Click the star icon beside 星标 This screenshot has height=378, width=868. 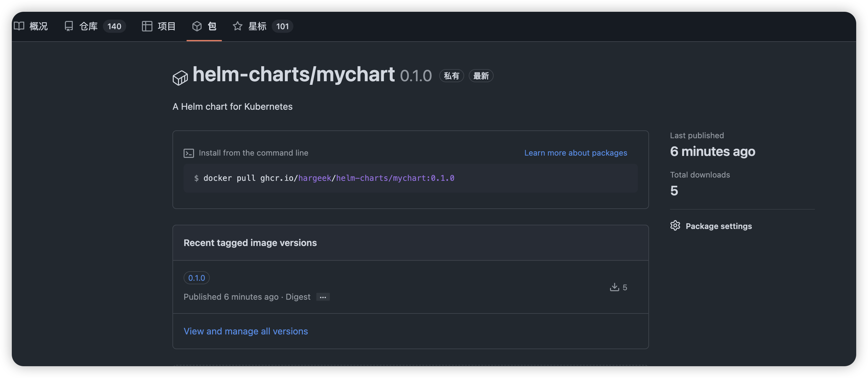(238, 26)
